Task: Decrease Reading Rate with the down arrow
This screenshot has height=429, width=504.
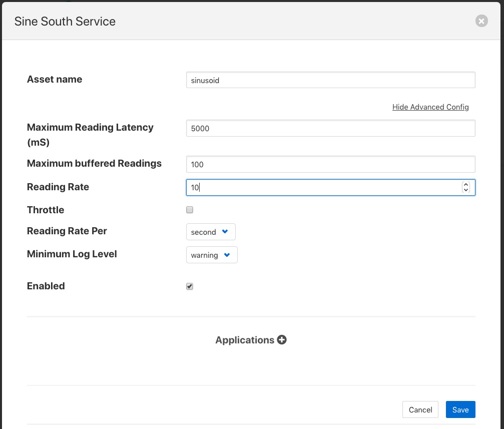Action: coord(466,190)
